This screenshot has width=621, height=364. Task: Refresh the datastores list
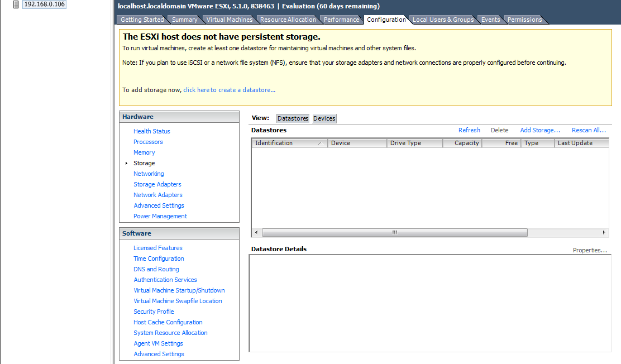tap(469, 130)
